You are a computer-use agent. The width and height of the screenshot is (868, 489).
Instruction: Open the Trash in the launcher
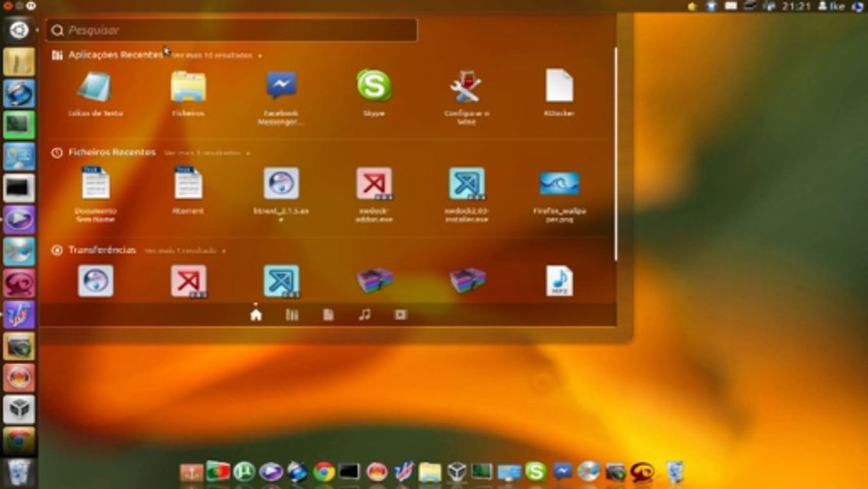[x=19, y=471]
